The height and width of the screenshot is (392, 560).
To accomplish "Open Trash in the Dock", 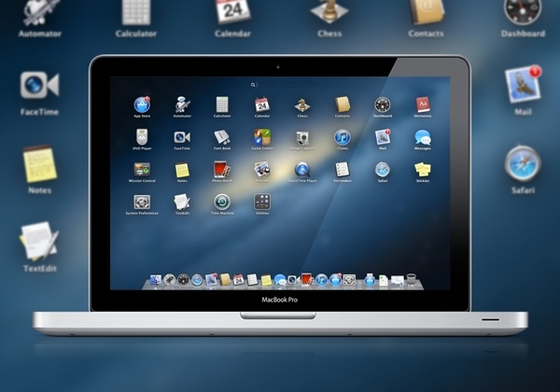I will click(x=411, y=279).
